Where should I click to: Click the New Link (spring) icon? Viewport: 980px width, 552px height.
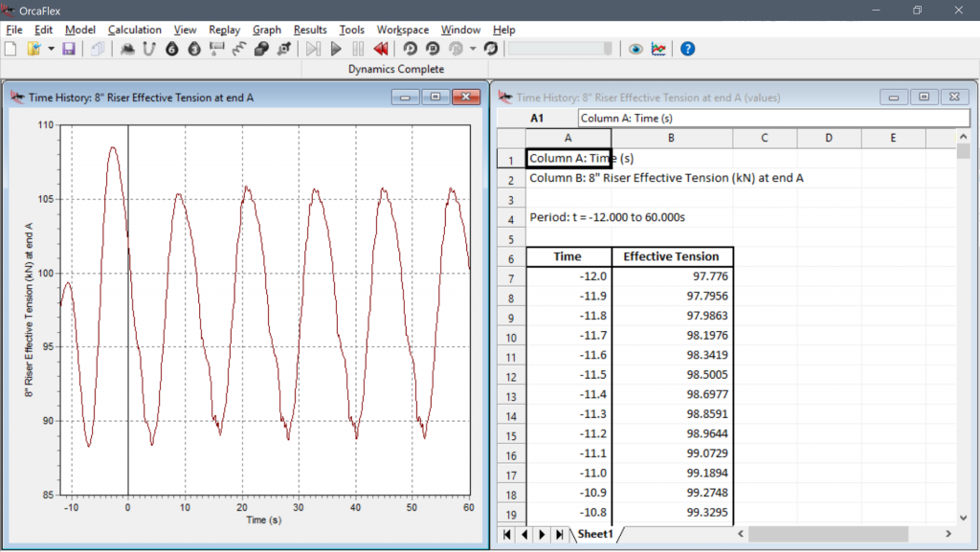point(238,49)
